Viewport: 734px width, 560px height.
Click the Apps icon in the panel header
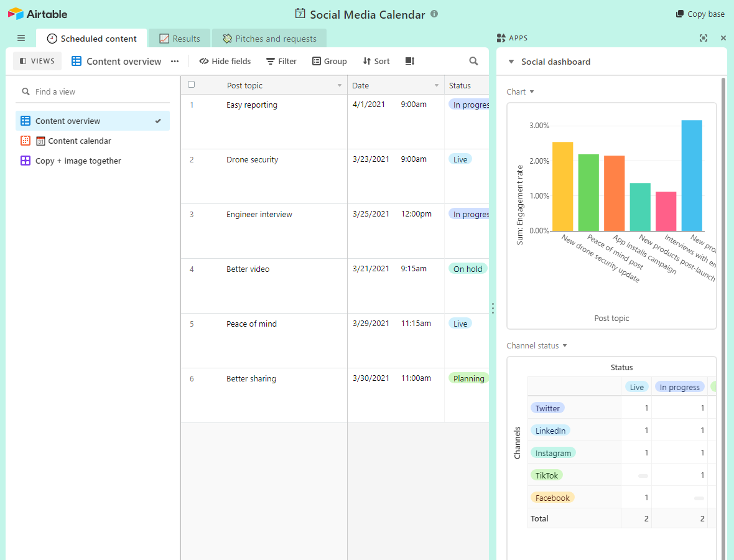[501, 38]
